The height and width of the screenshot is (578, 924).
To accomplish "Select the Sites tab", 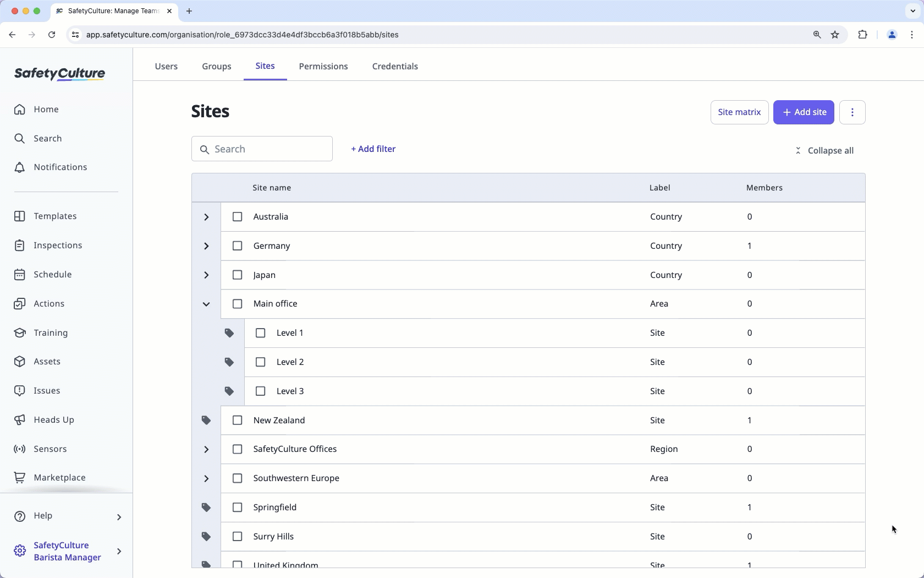I will click(x=265, y=66).
